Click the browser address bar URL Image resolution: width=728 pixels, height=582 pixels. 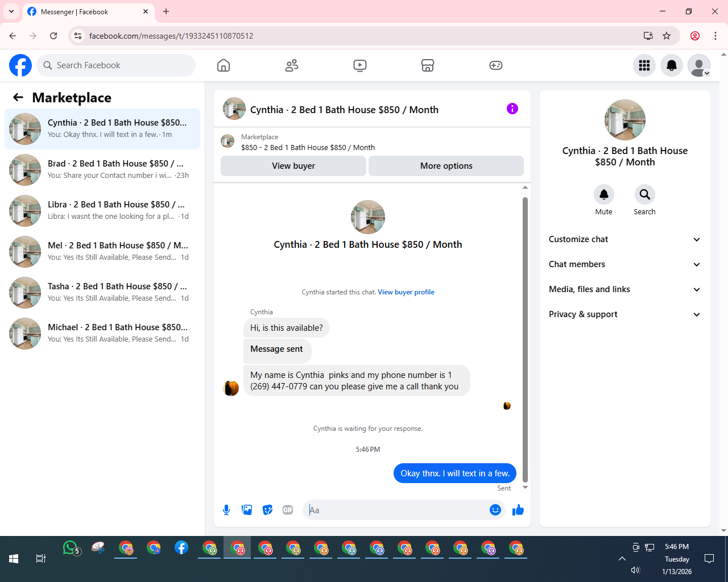click(171, 36)
